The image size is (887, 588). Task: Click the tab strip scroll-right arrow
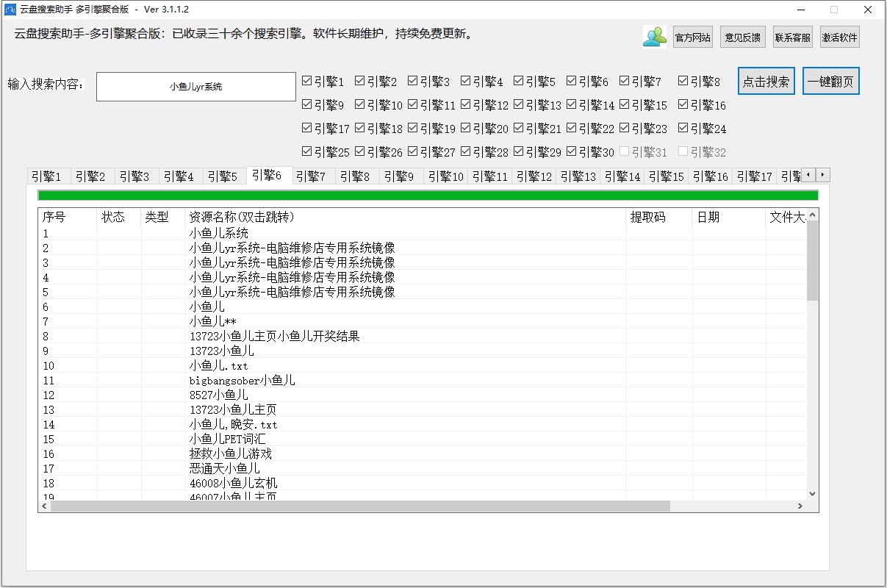point(823,176)
